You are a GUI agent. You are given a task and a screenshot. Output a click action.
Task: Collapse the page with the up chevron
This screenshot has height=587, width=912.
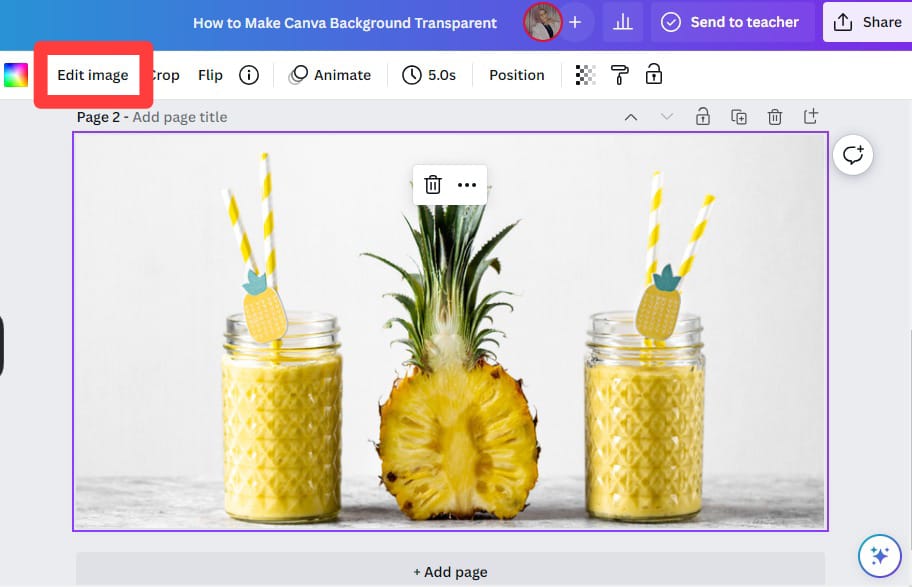click(631, 116)
